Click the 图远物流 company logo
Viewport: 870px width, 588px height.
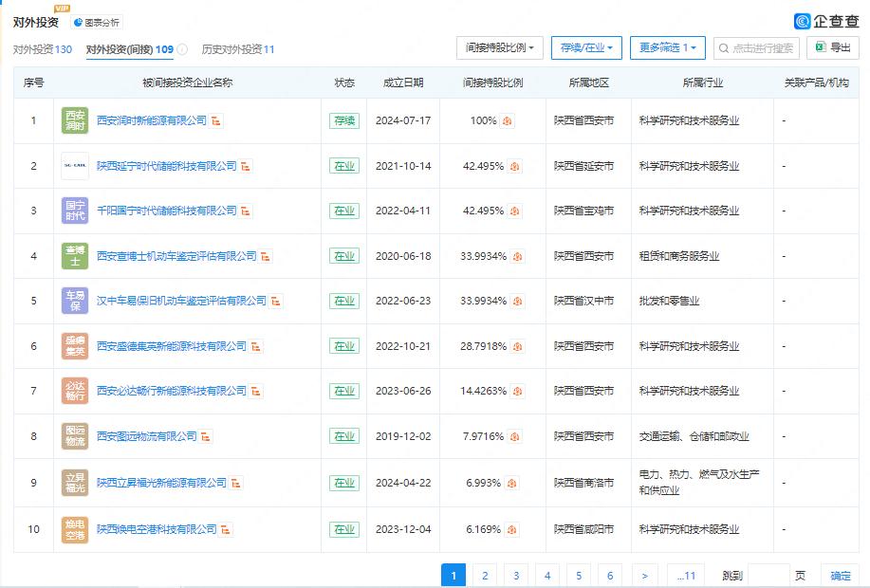[x=75, y=436]
